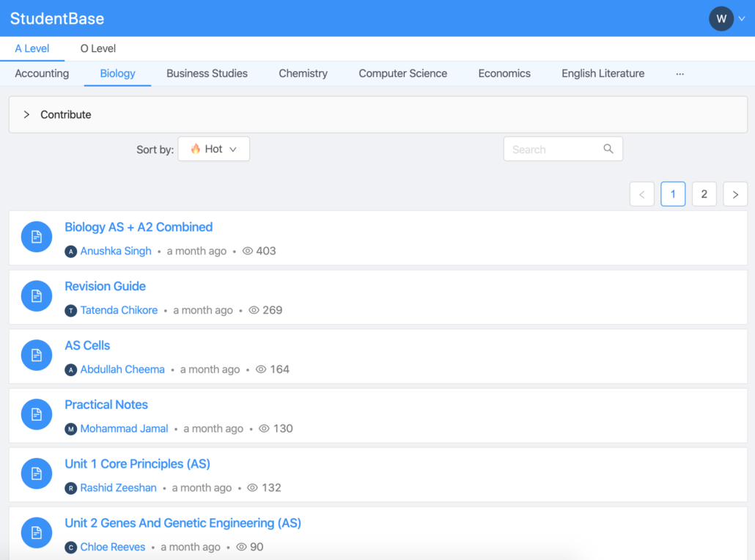
Task: Switch to the O Level tab
Action: 97,48
